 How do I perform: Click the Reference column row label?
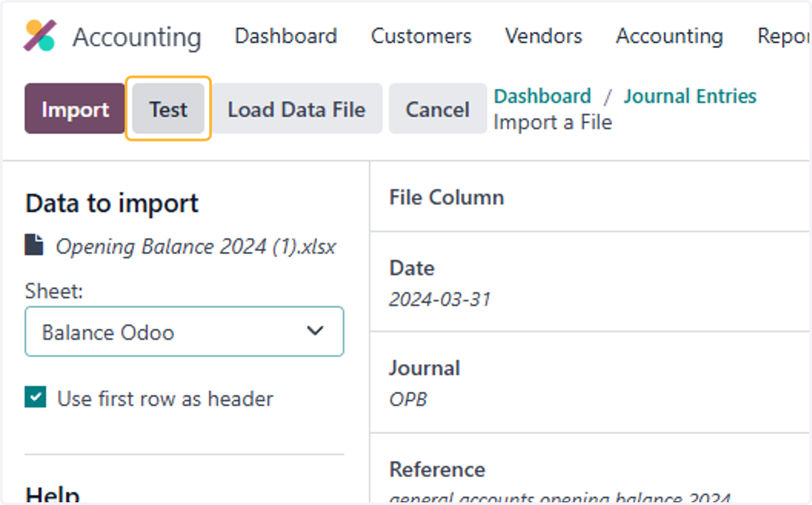coord(437,469)
